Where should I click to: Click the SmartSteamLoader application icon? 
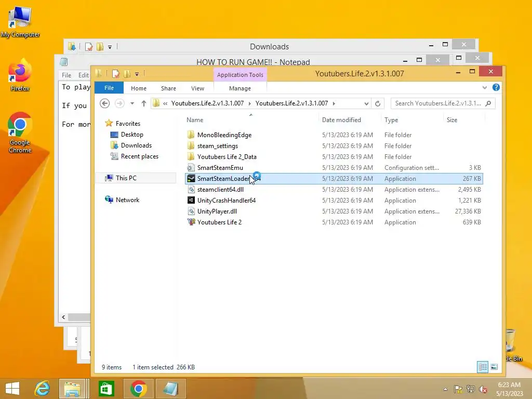(x=191, y=179)
